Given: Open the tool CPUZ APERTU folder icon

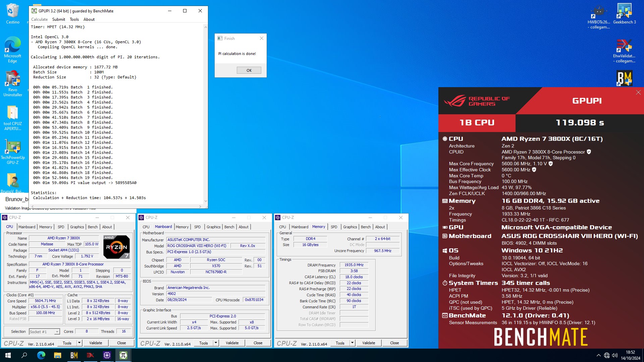Looking at the screenshot, I should (12, 118).
